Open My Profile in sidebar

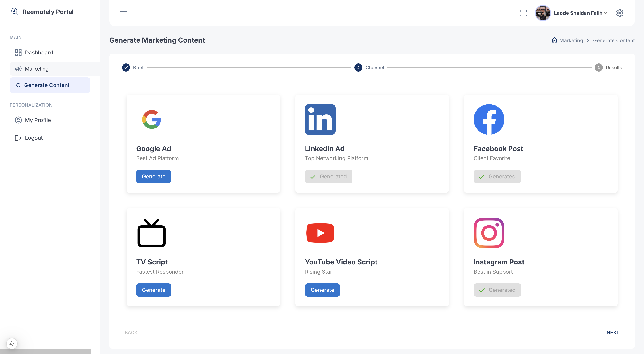tap(38, 120)
